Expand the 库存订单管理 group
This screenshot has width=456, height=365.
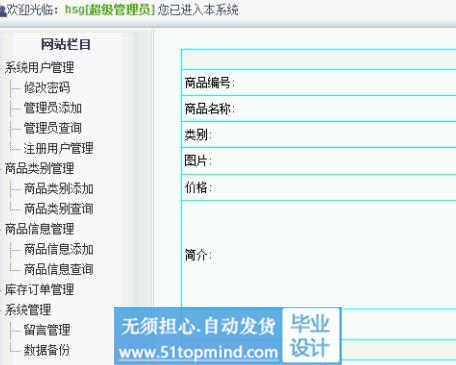point(39,289)
